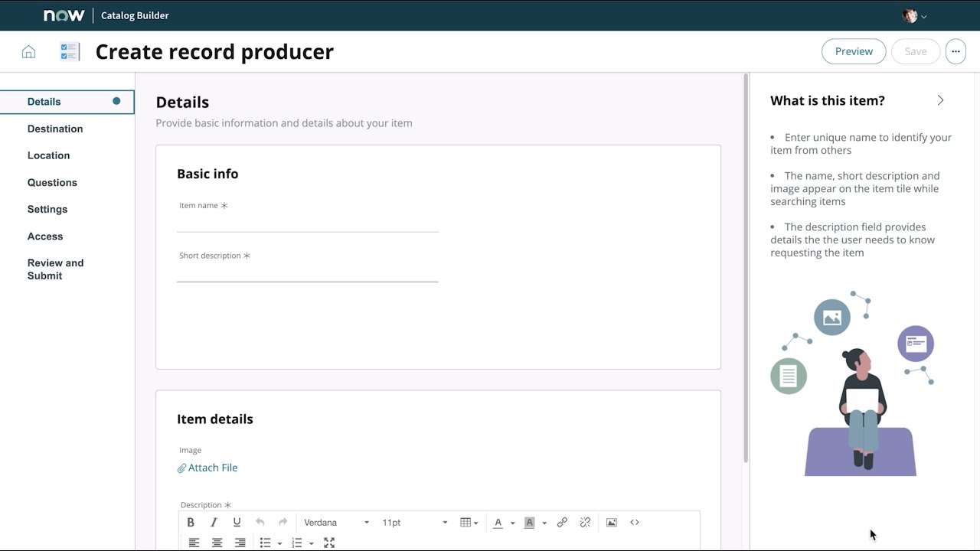
Task: Toggle bold formatting in the Description editor
Action: point(190,523)
